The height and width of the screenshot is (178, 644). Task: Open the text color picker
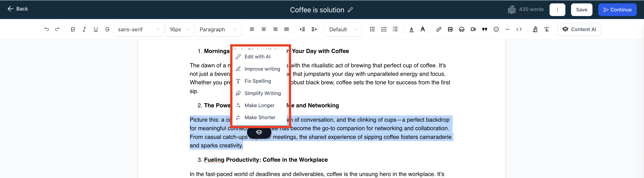411,30
